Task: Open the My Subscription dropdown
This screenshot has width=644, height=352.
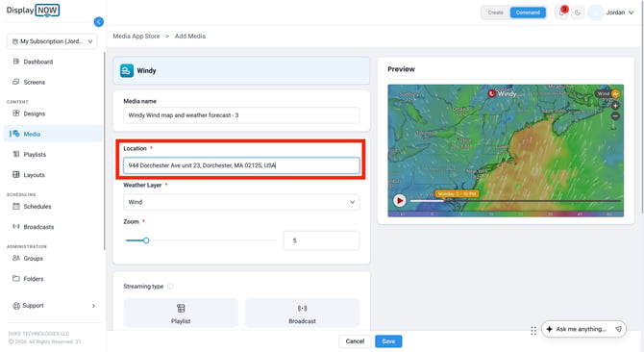Action: click(x=52, y=41)
